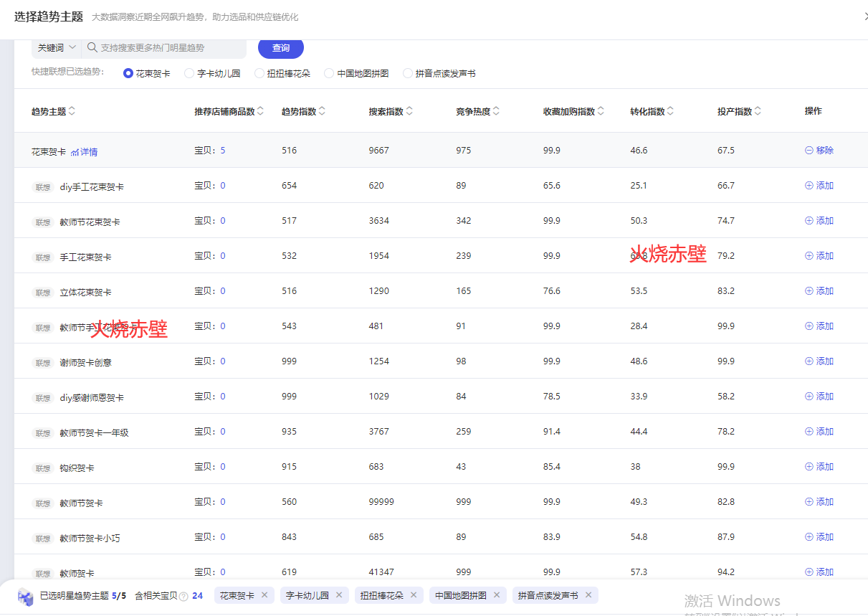Add the 谢师贺卡创意 trend
This screenshot has height=616, width=868.
(x=819, y=361)
